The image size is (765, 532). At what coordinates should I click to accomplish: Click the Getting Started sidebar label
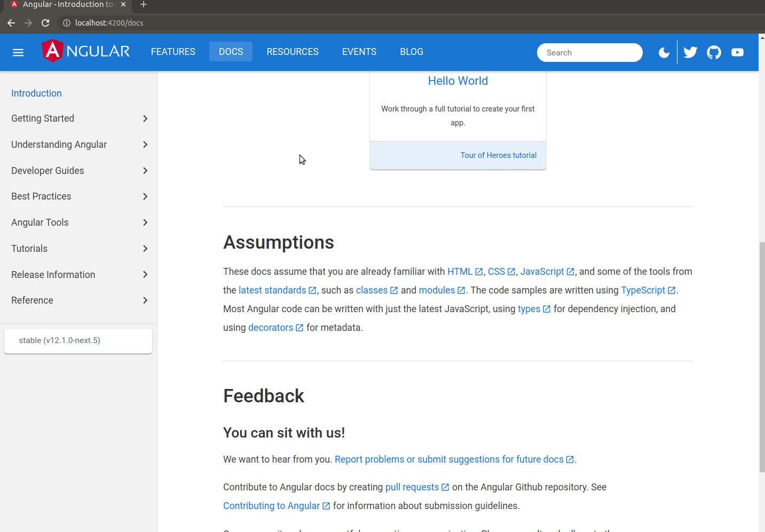pyautogui.click(x=43, y=118)
